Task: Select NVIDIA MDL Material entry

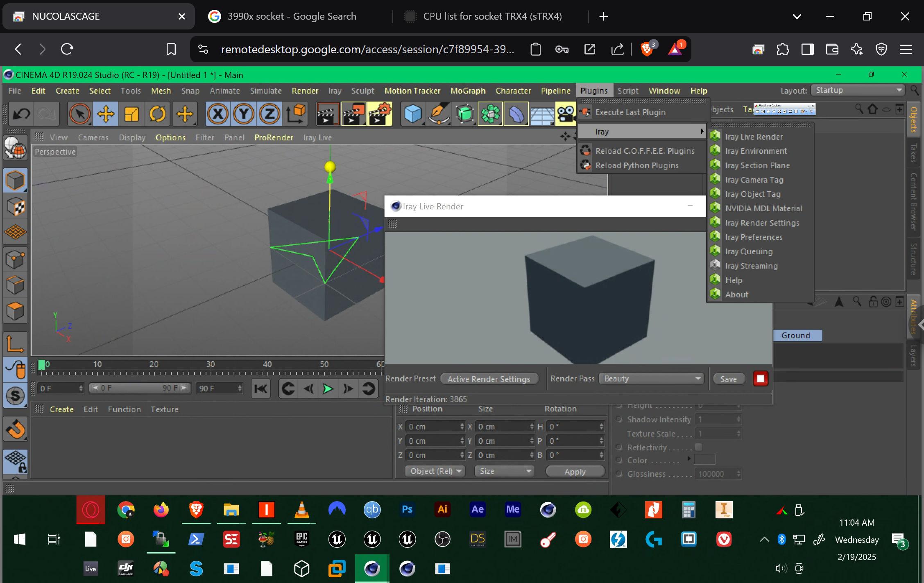Action: click(763, 208)
